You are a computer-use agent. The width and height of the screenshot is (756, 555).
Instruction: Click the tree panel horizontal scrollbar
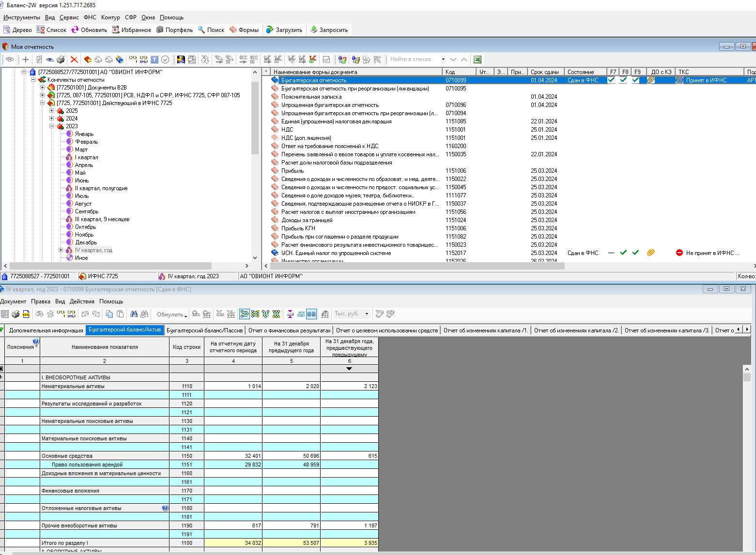pos(110,266)
